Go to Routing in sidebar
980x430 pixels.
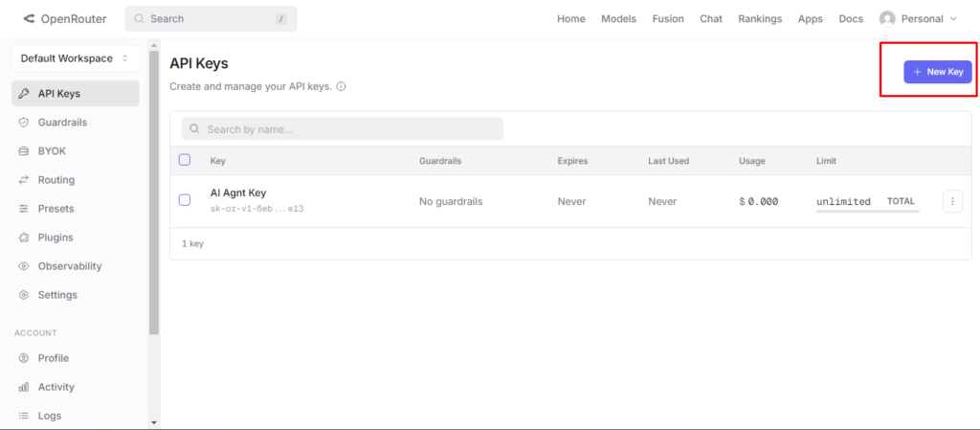(x=75, y=180)
